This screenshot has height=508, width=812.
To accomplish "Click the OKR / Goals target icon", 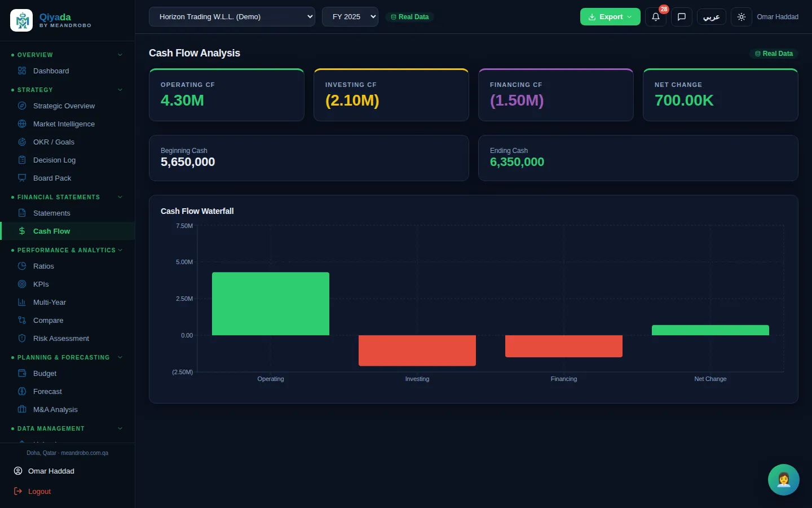I will [22, 142].
